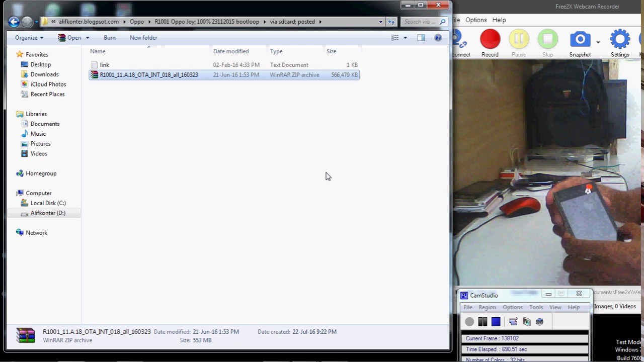Open CamStudio Help menu

coord(574,307)
